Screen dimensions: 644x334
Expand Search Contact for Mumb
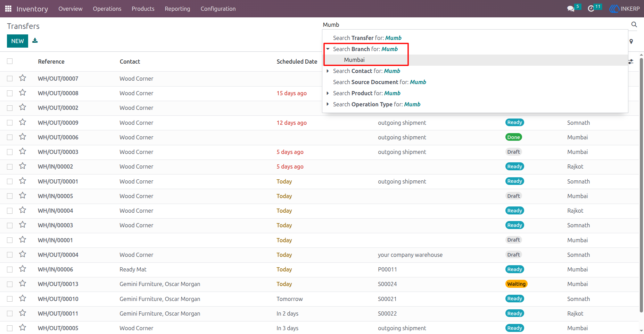(x=328, y=71)
